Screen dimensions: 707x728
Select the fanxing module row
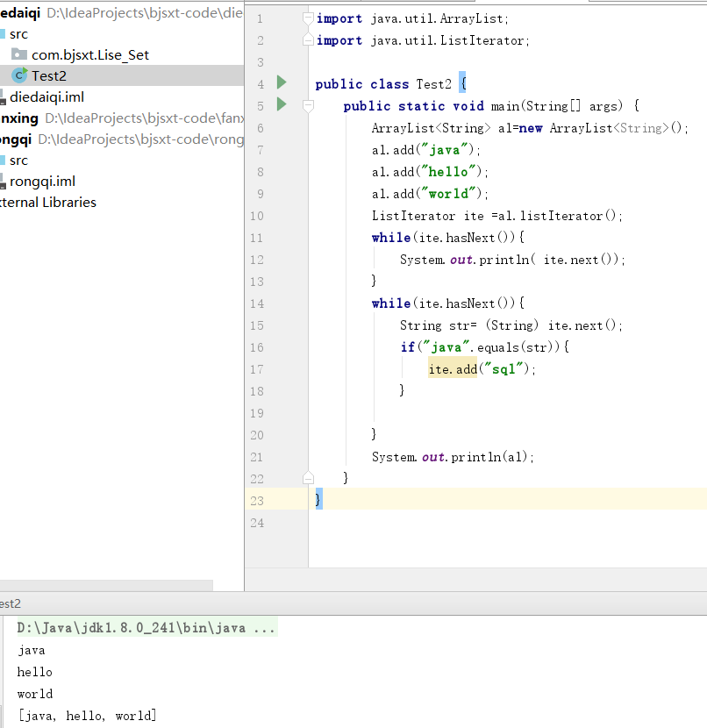(x=122, y=118)
